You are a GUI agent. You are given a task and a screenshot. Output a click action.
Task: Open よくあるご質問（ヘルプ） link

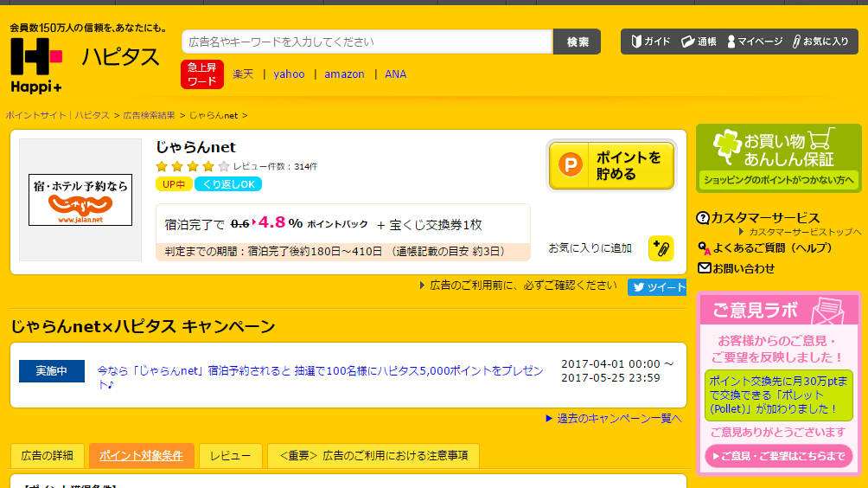[764, 247]
